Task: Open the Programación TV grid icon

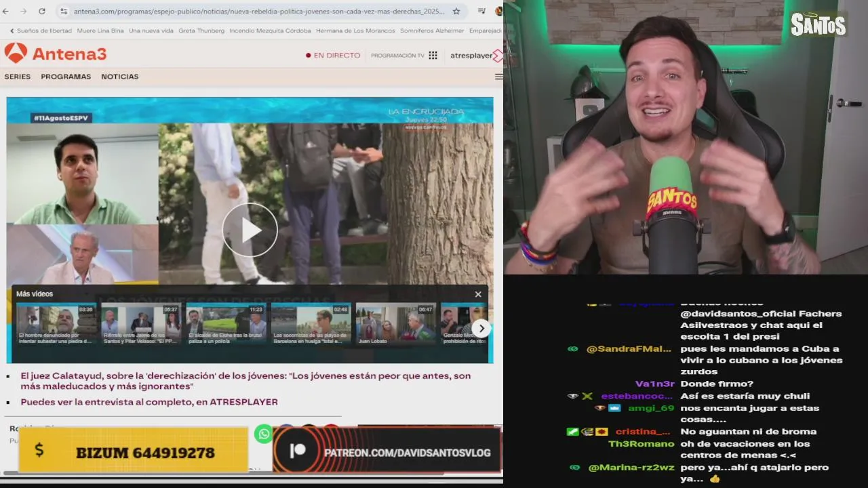Action: [x=433, y=56]
